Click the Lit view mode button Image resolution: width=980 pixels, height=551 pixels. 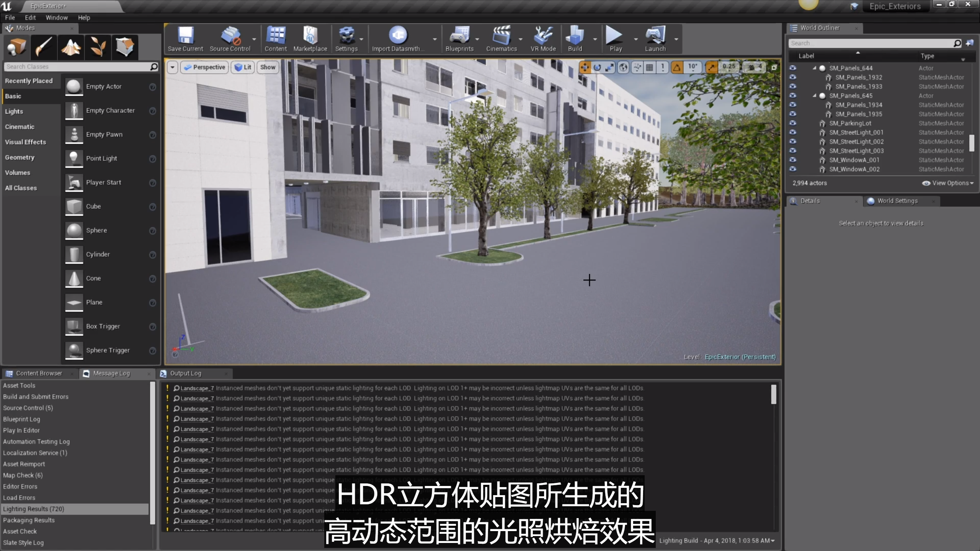(243, 67)
